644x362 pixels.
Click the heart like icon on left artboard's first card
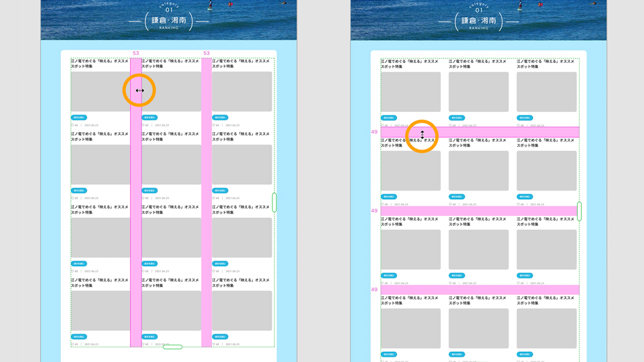tap(72, 125)
